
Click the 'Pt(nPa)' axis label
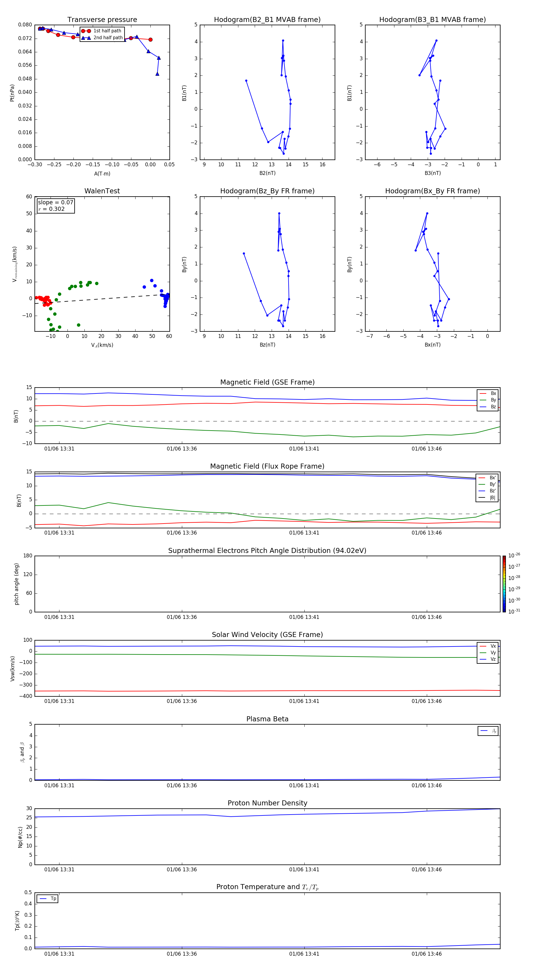click(12, 93)
